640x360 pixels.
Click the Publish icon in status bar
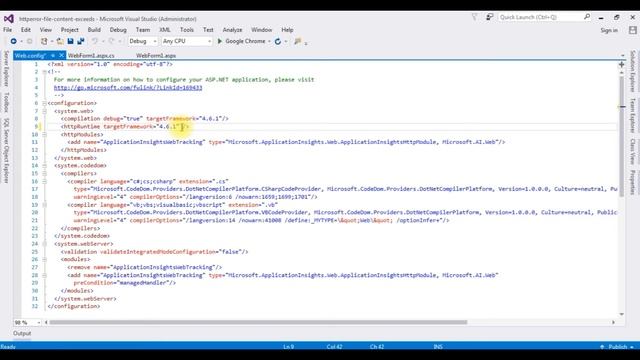[602, 347]
